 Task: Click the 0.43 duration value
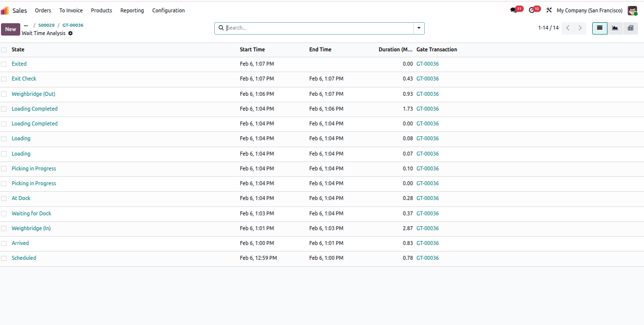click(x=407, y=79)
